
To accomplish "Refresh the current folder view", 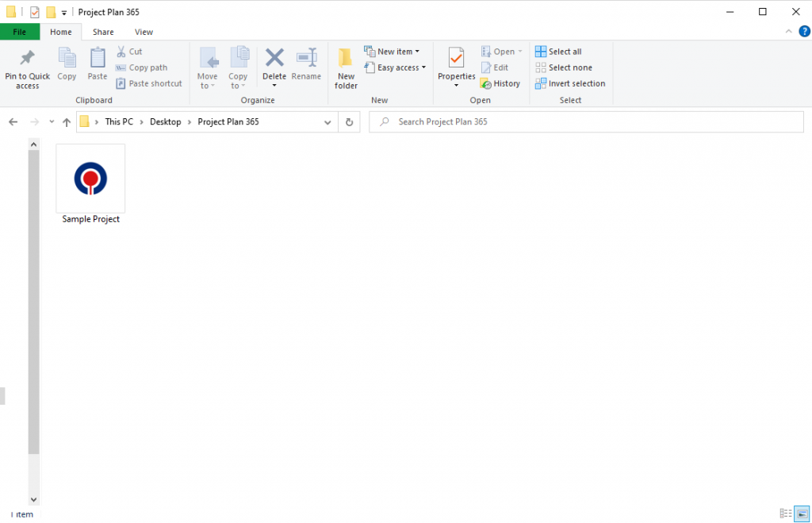I will [x=349, y=122].
